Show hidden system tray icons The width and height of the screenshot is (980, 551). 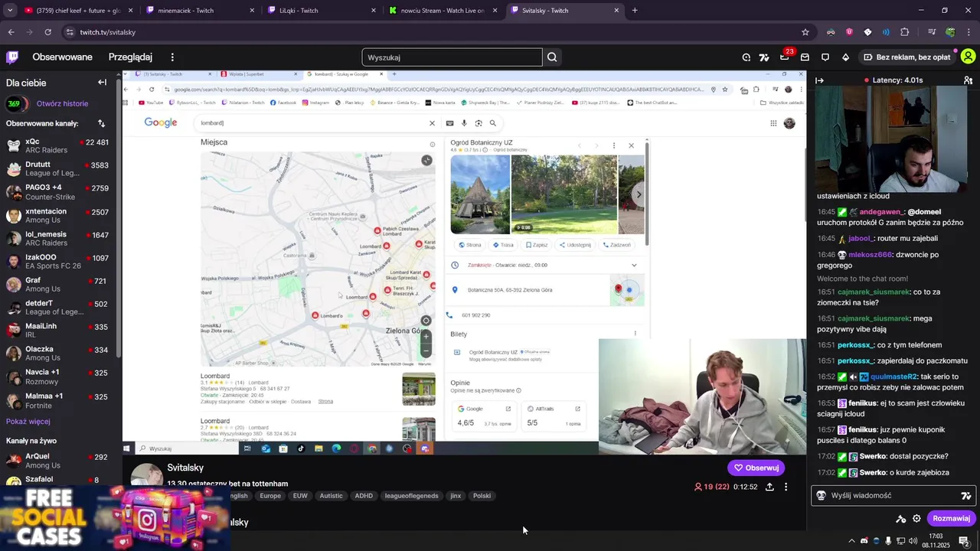(x=851, y=541)
